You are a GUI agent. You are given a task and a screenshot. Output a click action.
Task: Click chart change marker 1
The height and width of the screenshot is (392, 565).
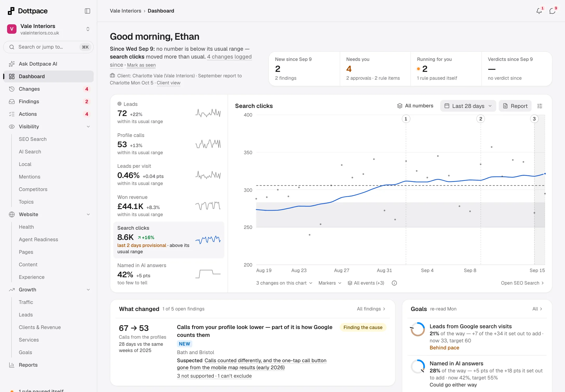click(x=406, y=119)
